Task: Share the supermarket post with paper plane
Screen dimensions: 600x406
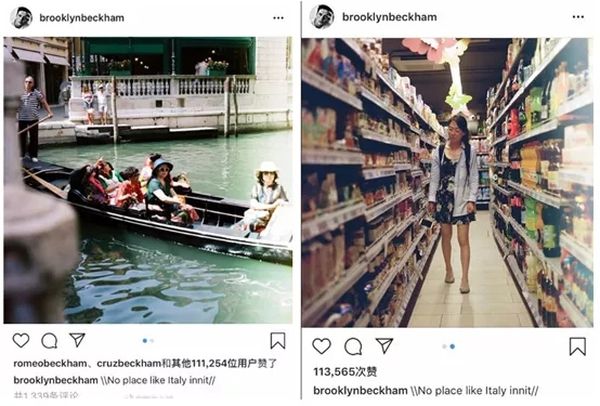Action: tap(385, 346)
